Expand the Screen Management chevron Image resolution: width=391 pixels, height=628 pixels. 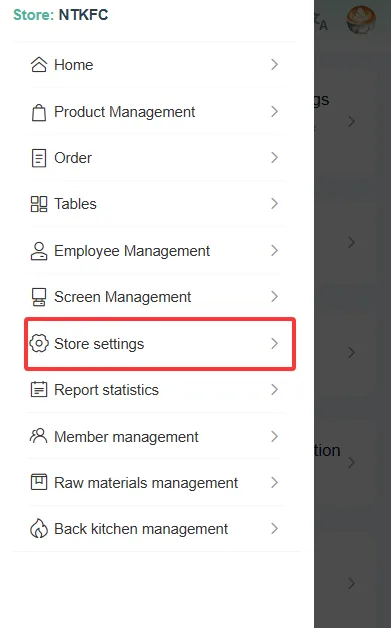point(274,296)
